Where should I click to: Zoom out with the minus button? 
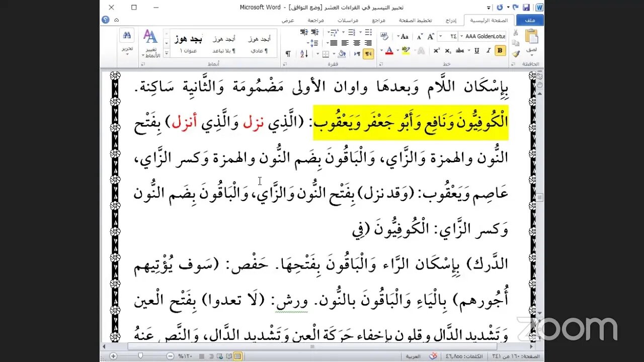coord(171,356)
